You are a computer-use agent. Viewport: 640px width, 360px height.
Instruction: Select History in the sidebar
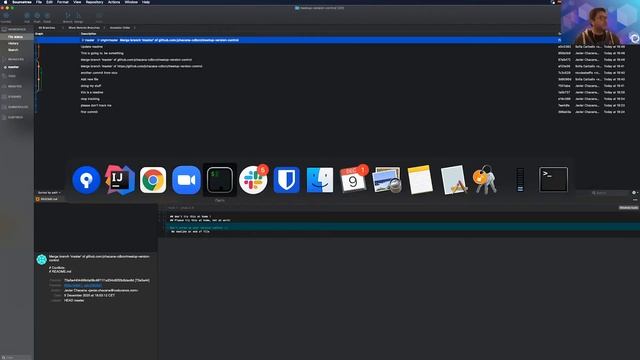pos(13,43)
